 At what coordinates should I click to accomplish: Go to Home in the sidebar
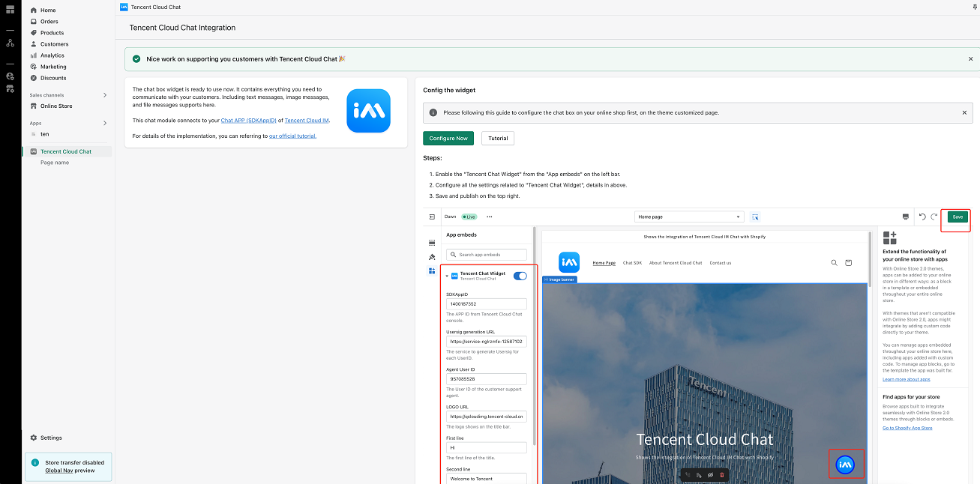point(48,10)
